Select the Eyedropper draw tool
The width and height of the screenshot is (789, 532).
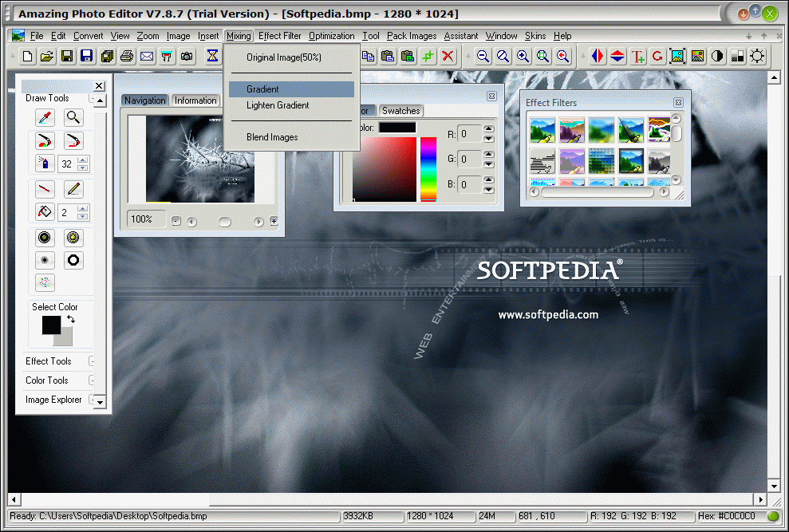click(x=45, y=118)
